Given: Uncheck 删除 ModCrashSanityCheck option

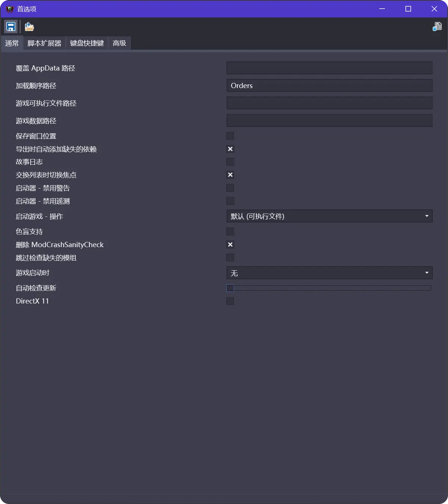Looking at the screenshot, I should coord(230,245).
